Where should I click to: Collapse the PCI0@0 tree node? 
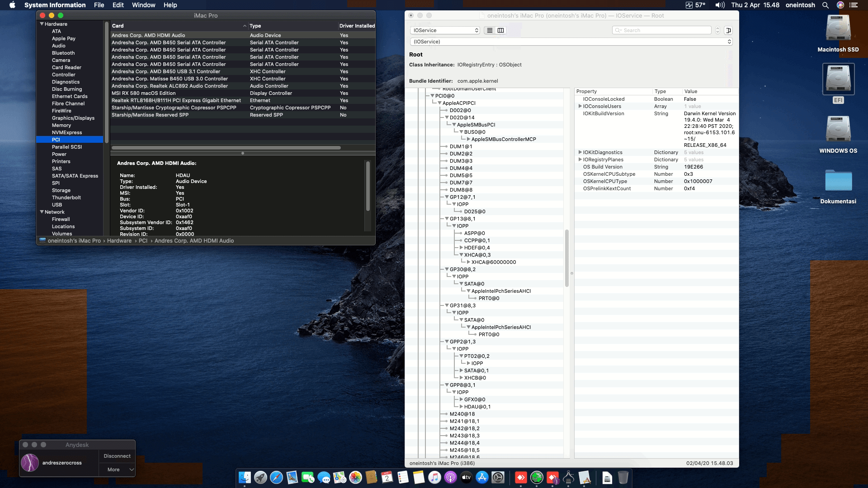(432, 96)
